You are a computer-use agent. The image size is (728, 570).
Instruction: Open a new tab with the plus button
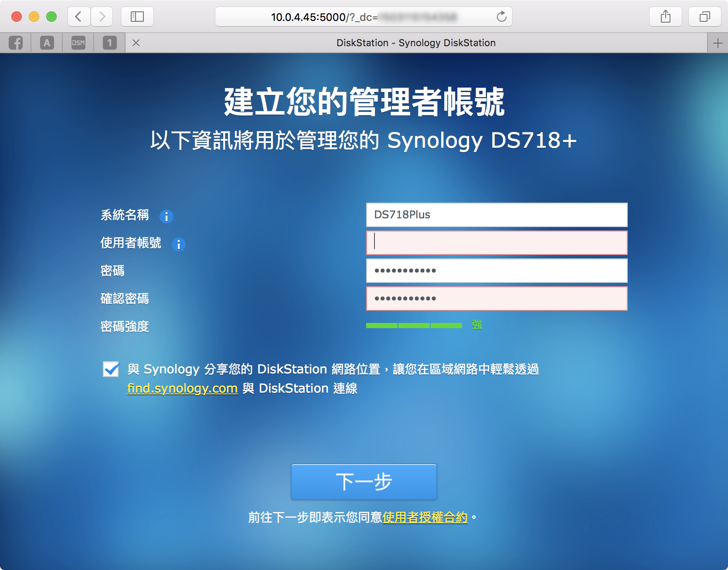tap(718, 43)
